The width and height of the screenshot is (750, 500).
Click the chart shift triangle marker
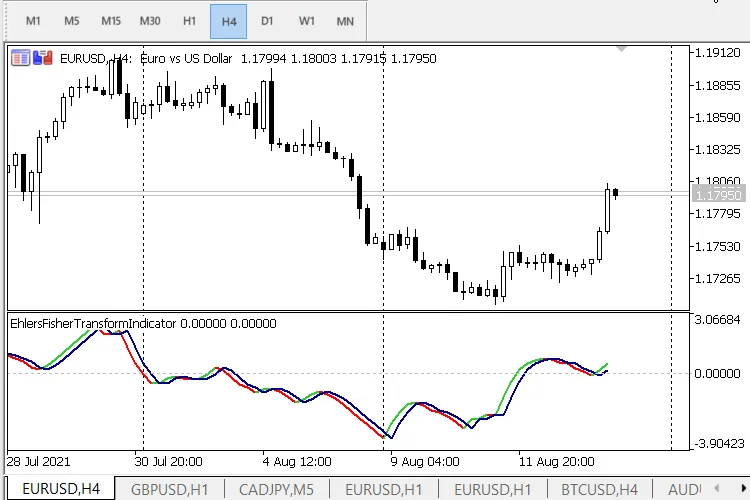pyautogui.click(x=623, y=48)
